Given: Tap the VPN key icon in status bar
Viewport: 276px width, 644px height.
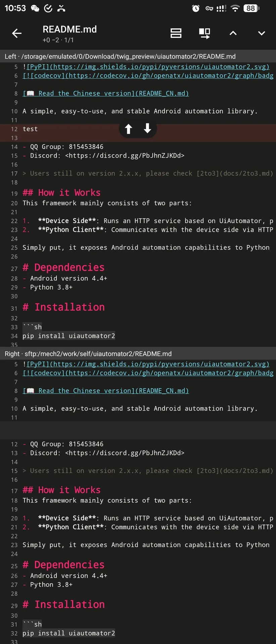Looking at the screenshot, I should [209, 8].
